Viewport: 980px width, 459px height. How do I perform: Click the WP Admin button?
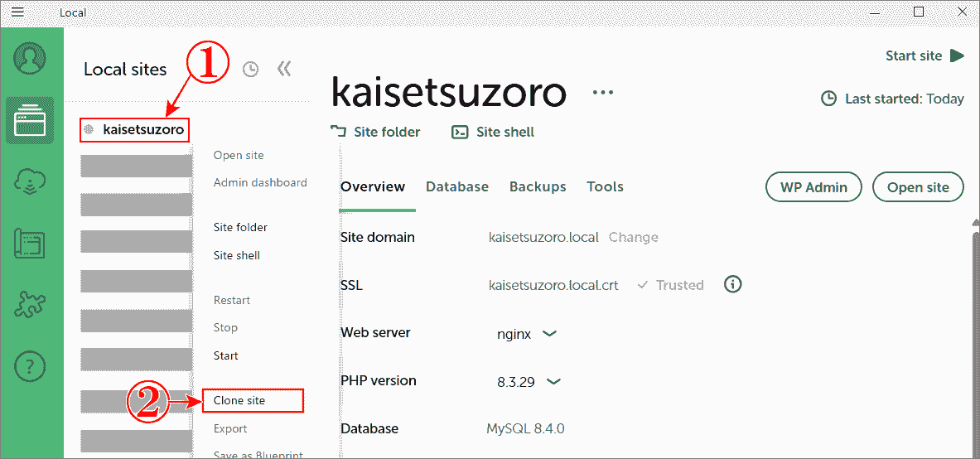[x=813, y=187]
